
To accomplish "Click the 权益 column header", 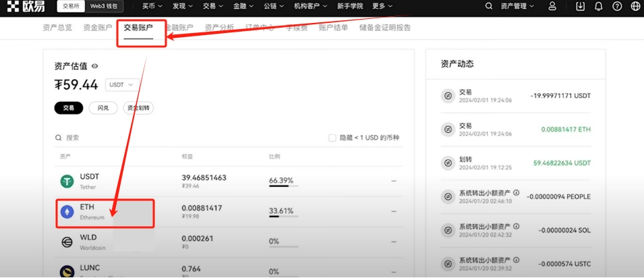I will click(187, 157).
